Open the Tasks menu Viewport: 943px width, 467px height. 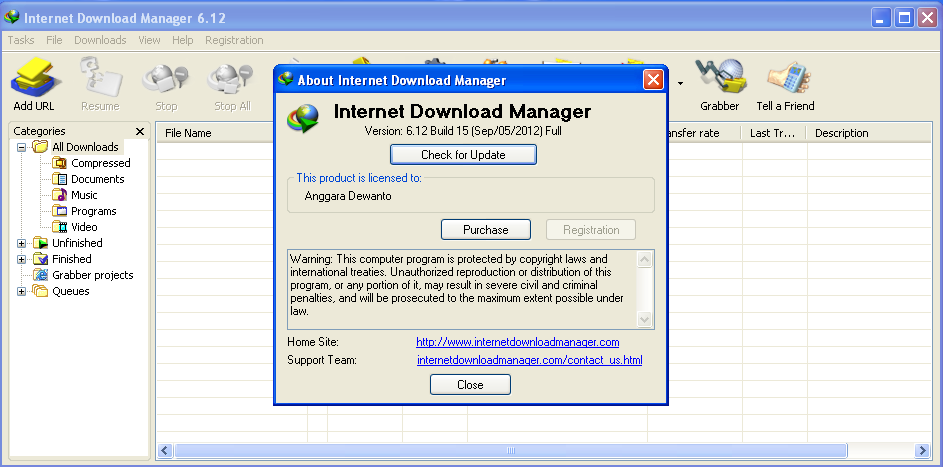21,40
